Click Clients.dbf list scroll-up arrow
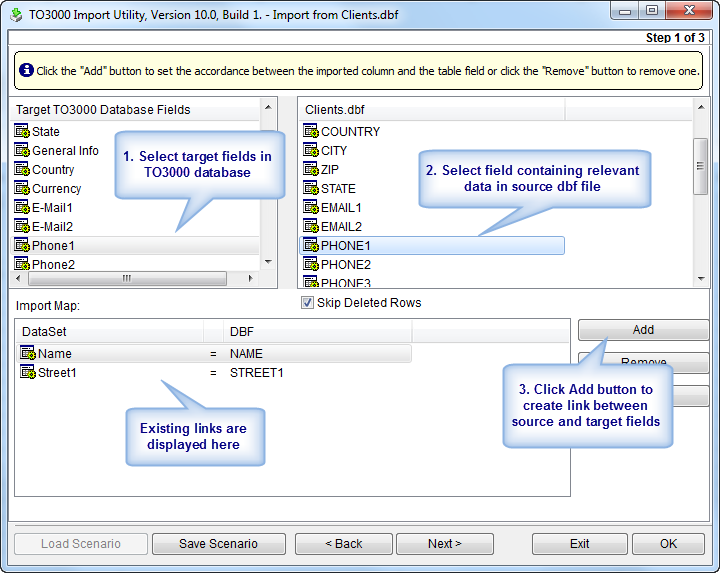This screenshot has height=573, width=720. pyautogui.click(x=701, y=107)
